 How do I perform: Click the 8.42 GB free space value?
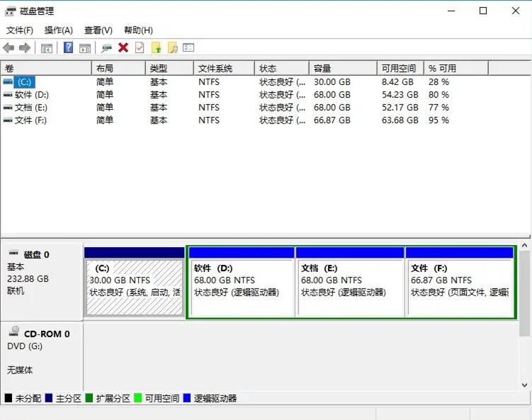pyautogui.click(x=397, y=82)
